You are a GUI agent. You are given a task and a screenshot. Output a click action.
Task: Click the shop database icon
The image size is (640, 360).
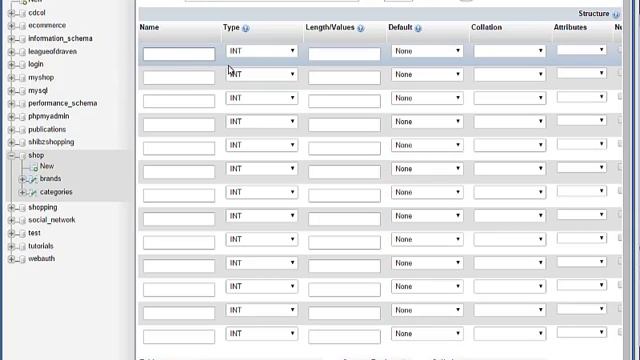tap(23, 156)
